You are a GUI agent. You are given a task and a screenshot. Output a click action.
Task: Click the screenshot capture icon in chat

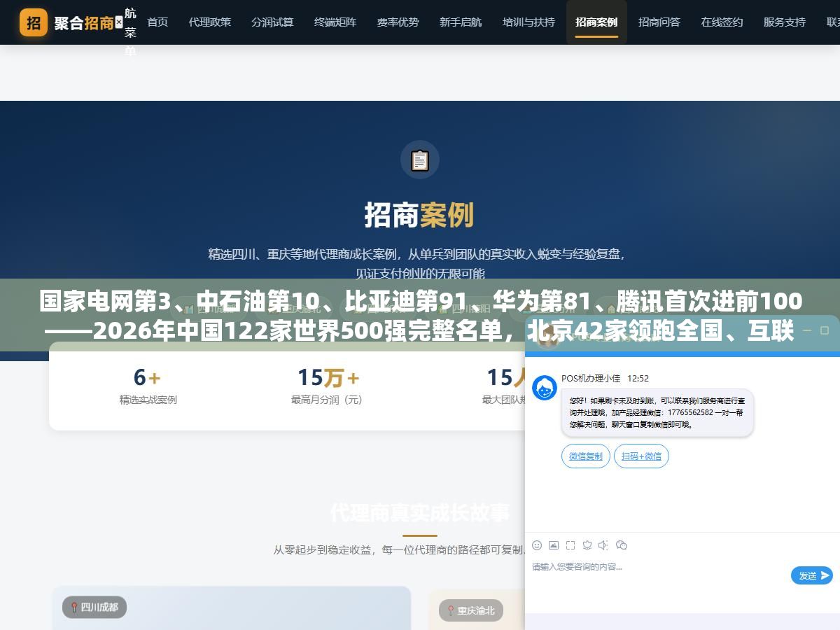(570, 545)
